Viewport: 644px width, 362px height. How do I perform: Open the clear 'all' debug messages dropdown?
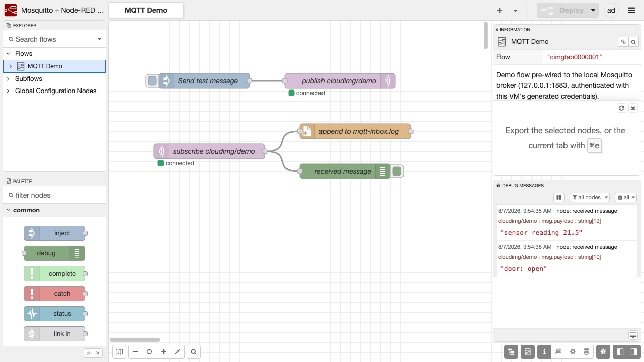[626, 197]
